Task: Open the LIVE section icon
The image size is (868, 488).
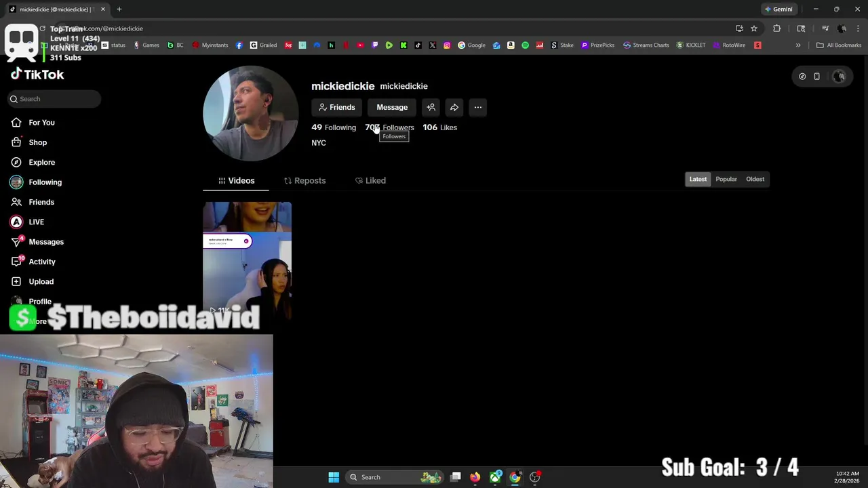Action: (x=16, y=222)
